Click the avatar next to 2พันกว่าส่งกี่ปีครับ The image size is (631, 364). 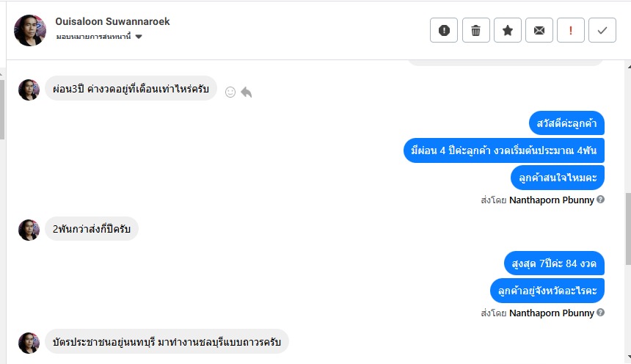(x=29, y=230)
